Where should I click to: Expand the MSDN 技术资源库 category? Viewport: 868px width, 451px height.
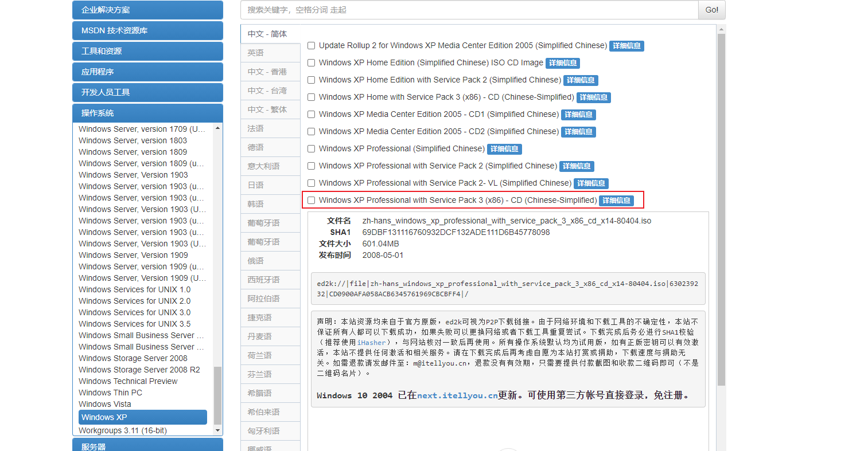click(147, 30)
